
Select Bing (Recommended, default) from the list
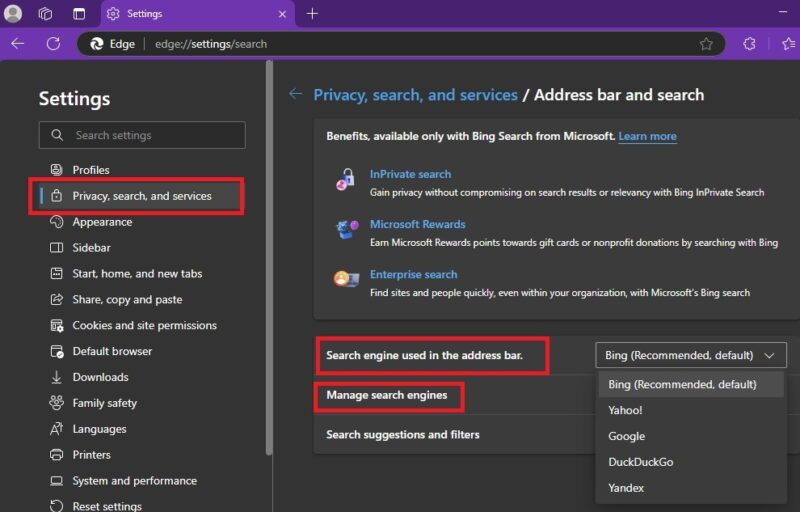(691, 385)
